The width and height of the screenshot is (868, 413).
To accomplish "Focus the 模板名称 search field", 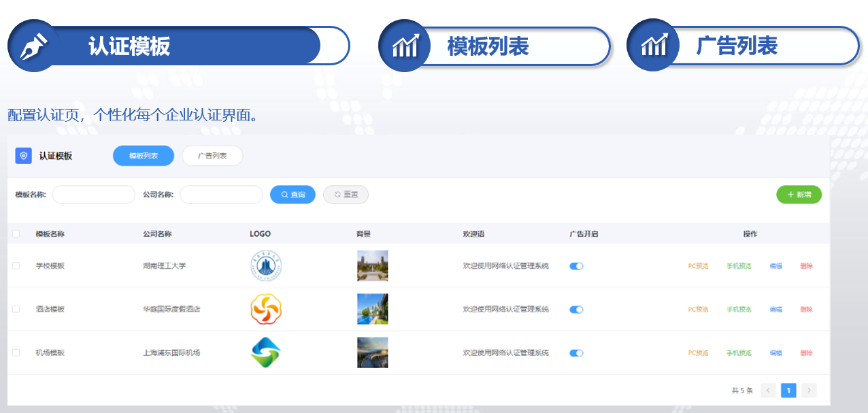I will pos(94,195).
